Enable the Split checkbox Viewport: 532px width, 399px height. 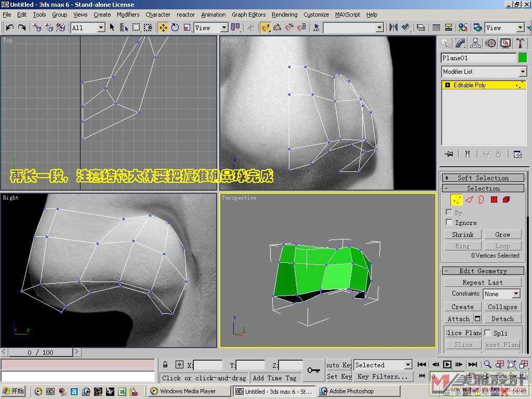click(487, 332)
